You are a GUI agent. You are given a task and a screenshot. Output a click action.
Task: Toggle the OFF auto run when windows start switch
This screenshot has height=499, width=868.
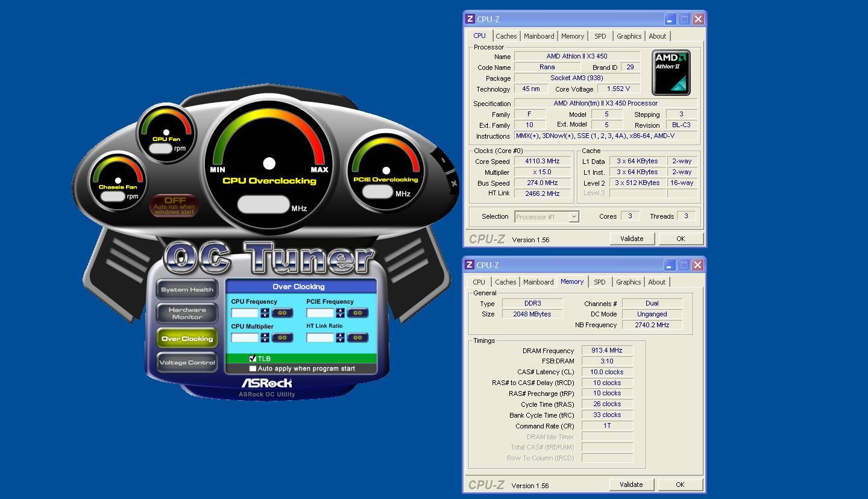174,206
